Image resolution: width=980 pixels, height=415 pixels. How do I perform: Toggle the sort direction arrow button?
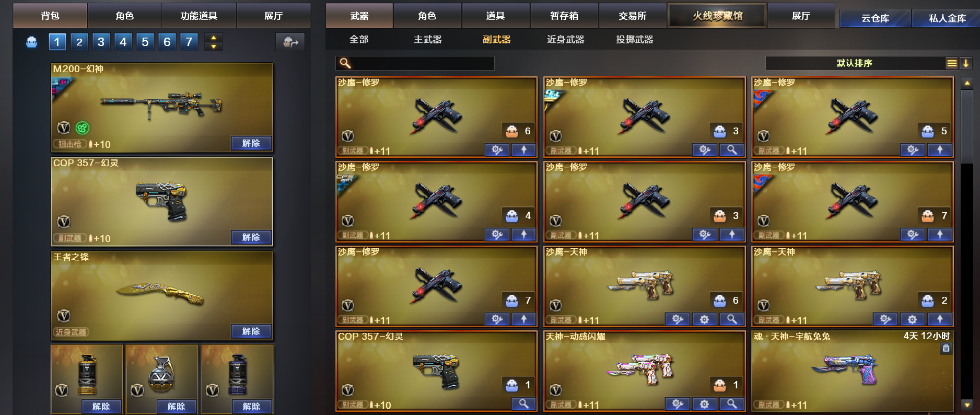966,63
